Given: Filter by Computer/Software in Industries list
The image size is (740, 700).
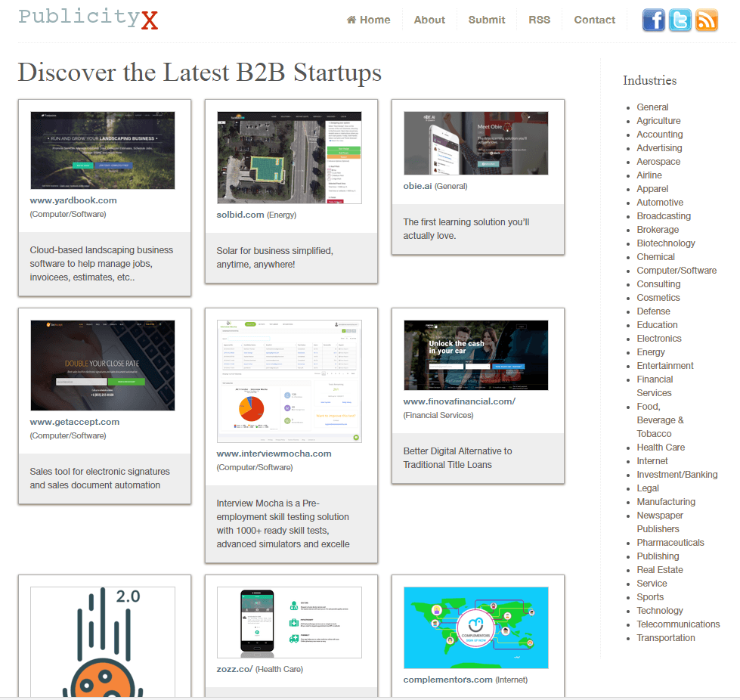Looking at the screenshot, I should 677,271.
